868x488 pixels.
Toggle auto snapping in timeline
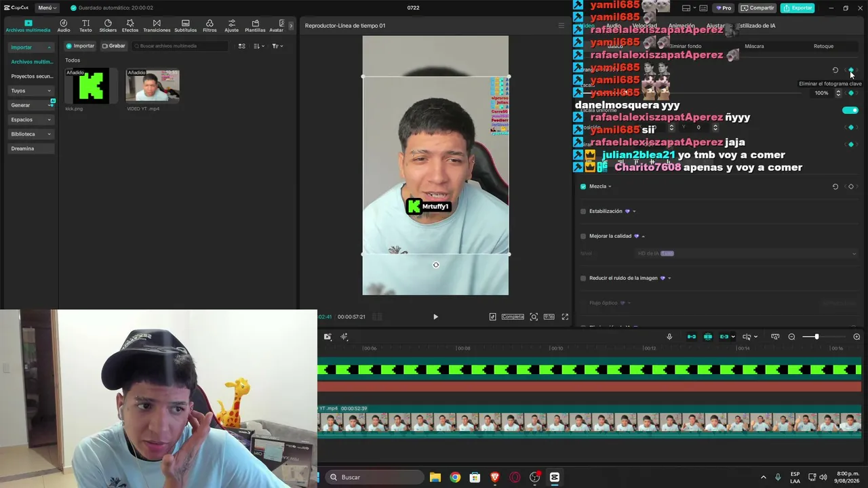point(708,337)
